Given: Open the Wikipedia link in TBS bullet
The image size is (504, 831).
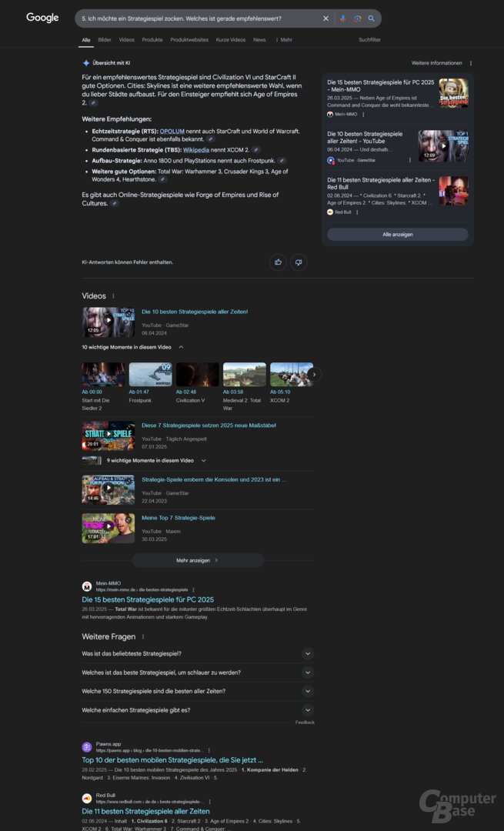Looking at the screenshot, I should [x=196, y=150].
